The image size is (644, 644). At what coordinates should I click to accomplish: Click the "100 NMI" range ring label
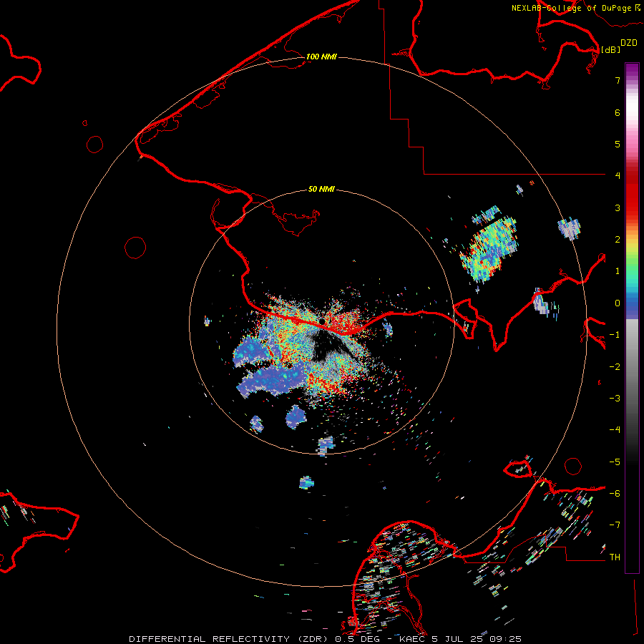click(x=321, y=57)
